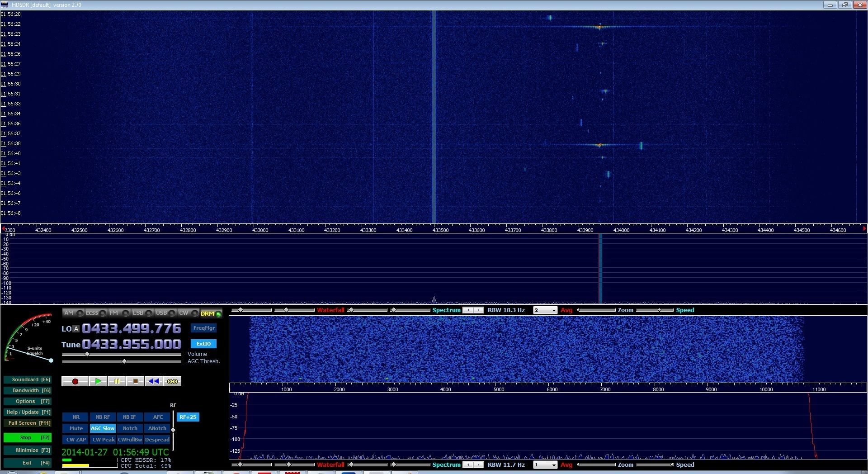The height and width of the screenshot is (474, 868).
Task: Enable AFC
Action: pyautogui.click(x=157, y=417)
